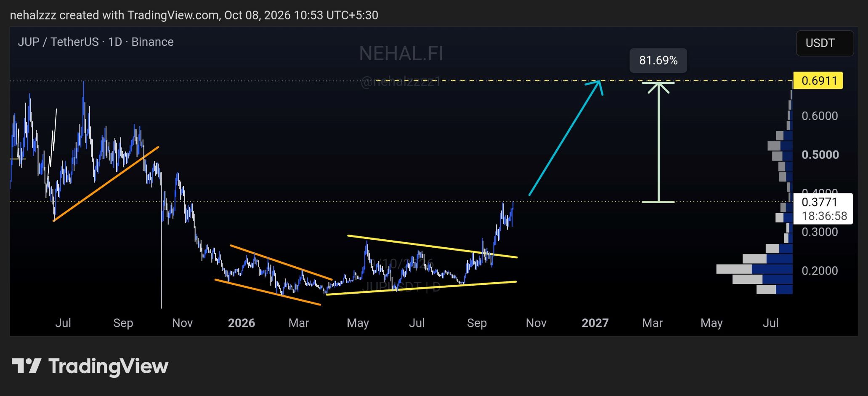Click the current price 0.3771 label

tap(819, 202)
